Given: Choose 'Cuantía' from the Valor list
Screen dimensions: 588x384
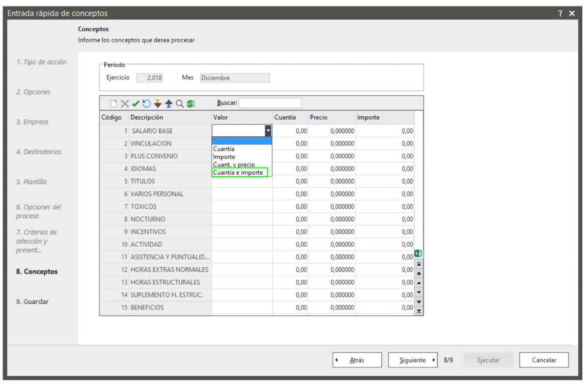Looking at the screenshot, I should click(x=241, y=149).
